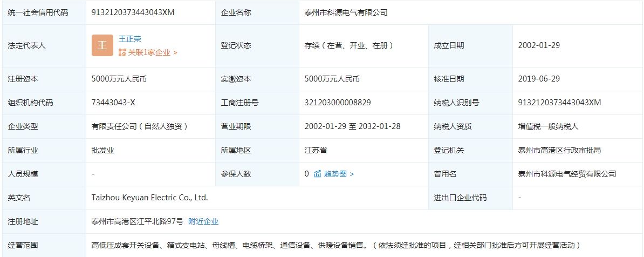Click taxpayer qualification 增值税一般纳税人

(x=548, y=126)
